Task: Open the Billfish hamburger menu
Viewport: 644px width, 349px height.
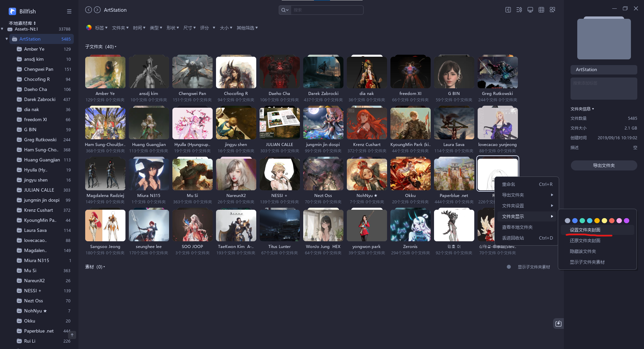Action: [69, 11]
